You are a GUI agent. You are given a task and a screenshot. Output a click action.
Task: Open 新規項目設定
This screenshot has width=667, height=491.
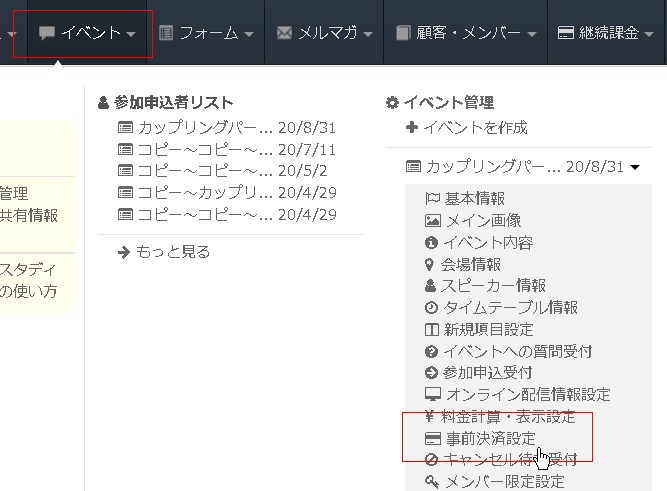pos(489,330)
